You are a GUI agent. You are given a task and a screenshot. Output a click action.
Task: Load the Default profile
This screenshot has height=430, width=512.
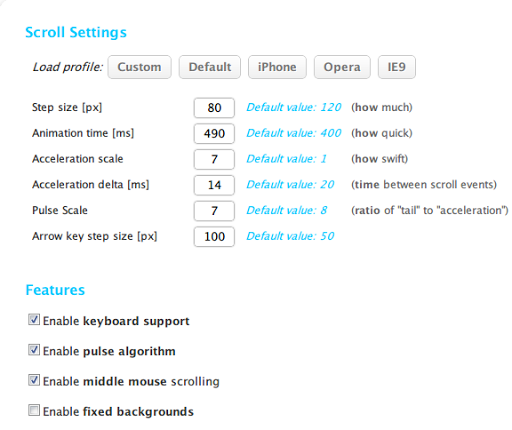tap(210, 67)
